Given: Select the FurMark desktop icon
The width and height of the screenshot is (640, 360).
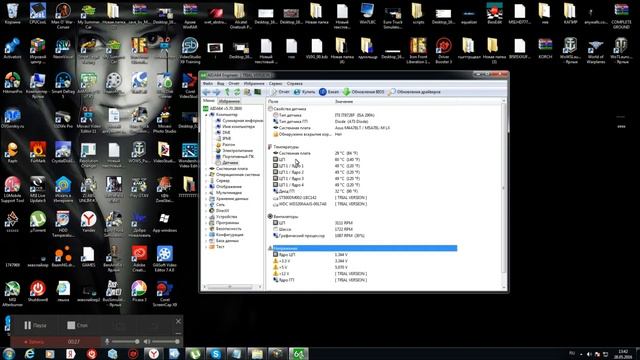Looking at the screenshot, I should (38, 152).
